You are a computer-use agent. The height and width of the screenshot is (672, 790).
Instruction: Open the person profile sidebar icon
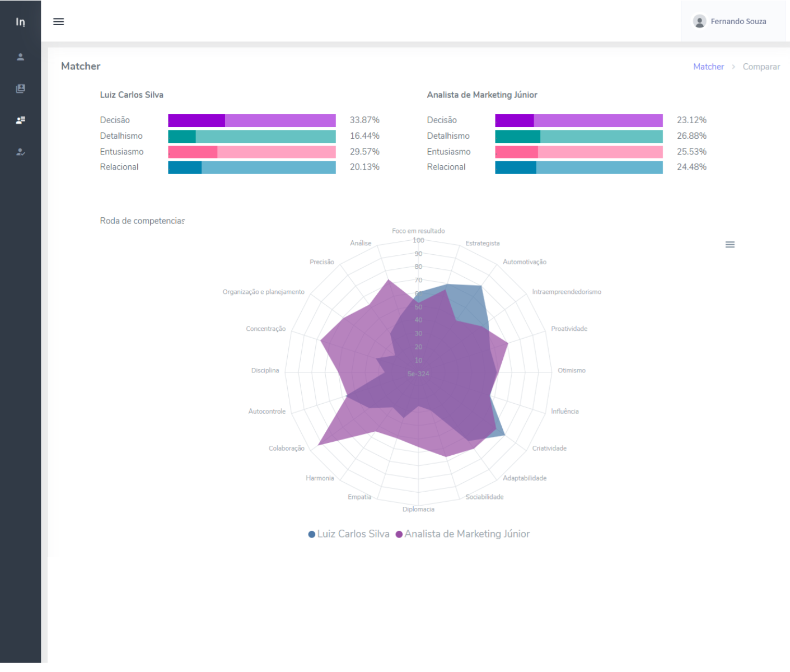20,57
